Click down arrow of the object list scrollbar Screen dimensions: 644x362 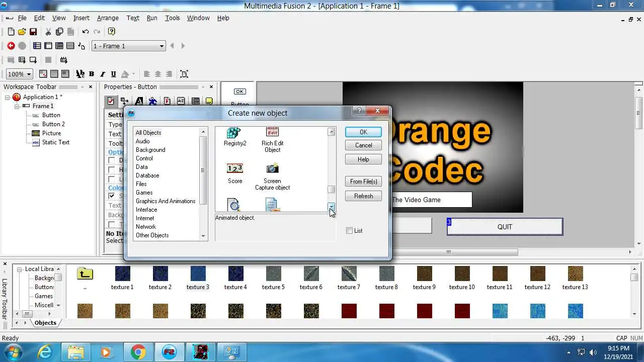(331, 207)
